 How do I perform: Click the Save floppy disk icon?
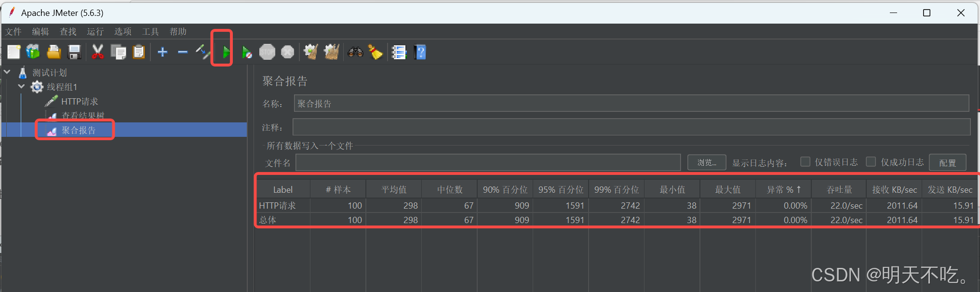point(74,52)
